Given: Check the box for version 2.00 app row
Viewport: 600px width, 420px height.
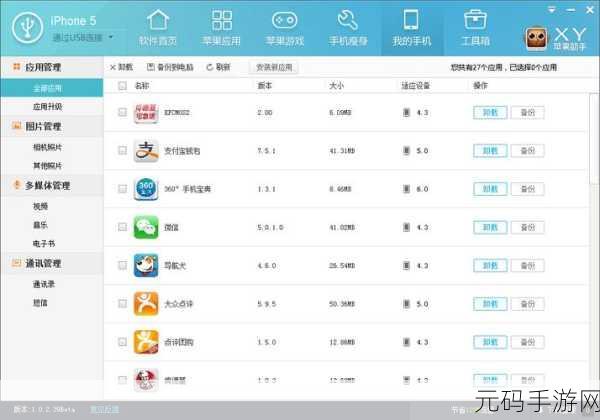Looking at the screenshot, I should (x=122, y=112).
